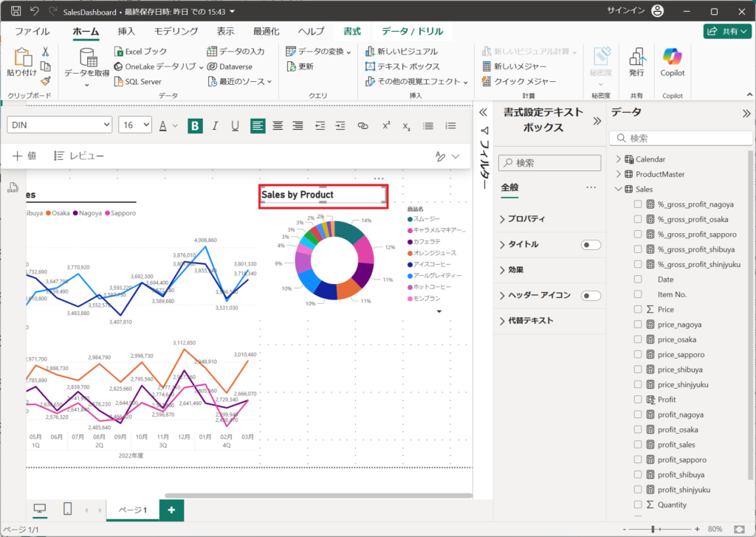This screenshot has width=756, height=537.
Task: Click テキスト ボックス to insert a text box
Action: coord(402,66)
